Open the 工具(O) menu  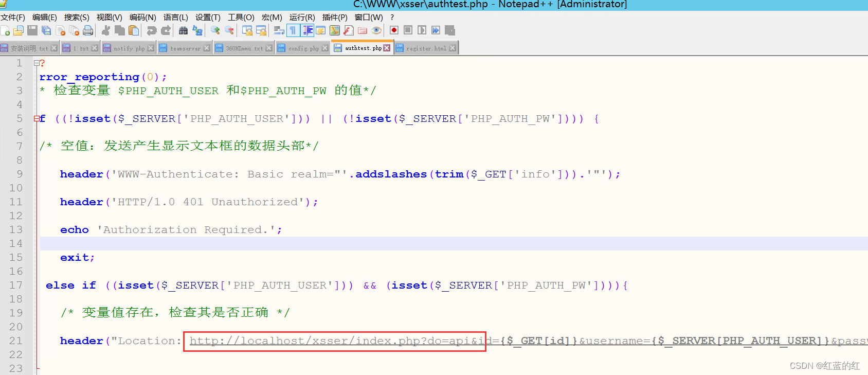pos(241,17)
